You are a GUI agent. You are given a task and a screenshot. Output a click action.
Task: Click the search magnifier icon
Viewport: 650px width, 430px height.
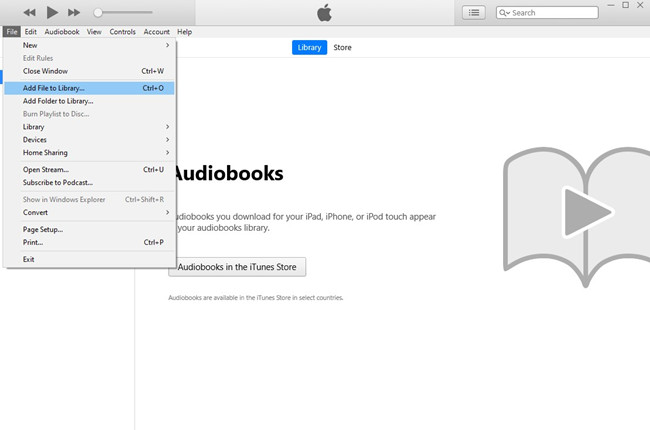pyautogui.click(x=504, y=13)
